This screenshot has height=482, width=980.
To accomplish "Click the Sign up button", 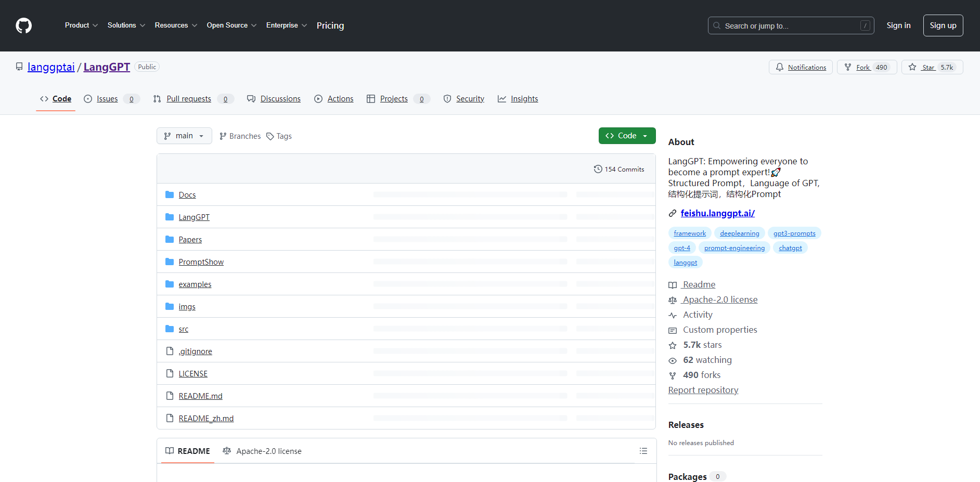I will pos(943,25).
